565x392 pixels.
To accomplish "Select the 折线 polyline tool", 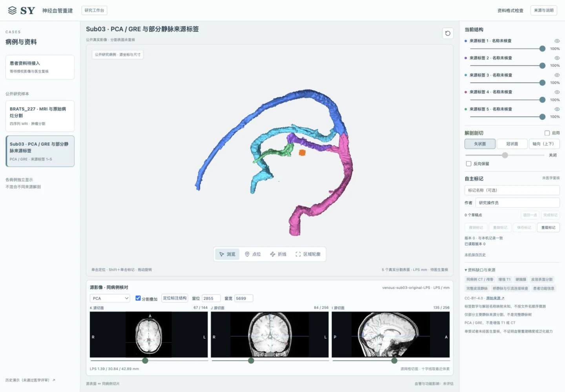I will (278, 254).
